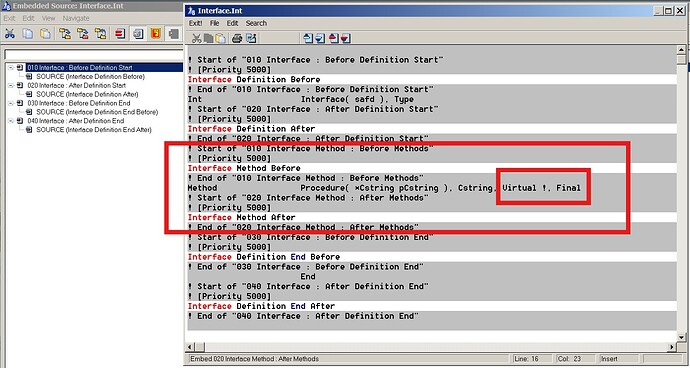Select SOURCE (Interface Definition After) tree row
The image size is (690, 368).
tap(87, 94)
